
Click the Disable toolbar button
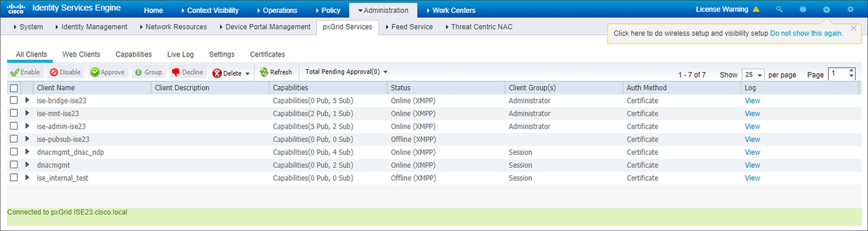(x=65, y=72)
